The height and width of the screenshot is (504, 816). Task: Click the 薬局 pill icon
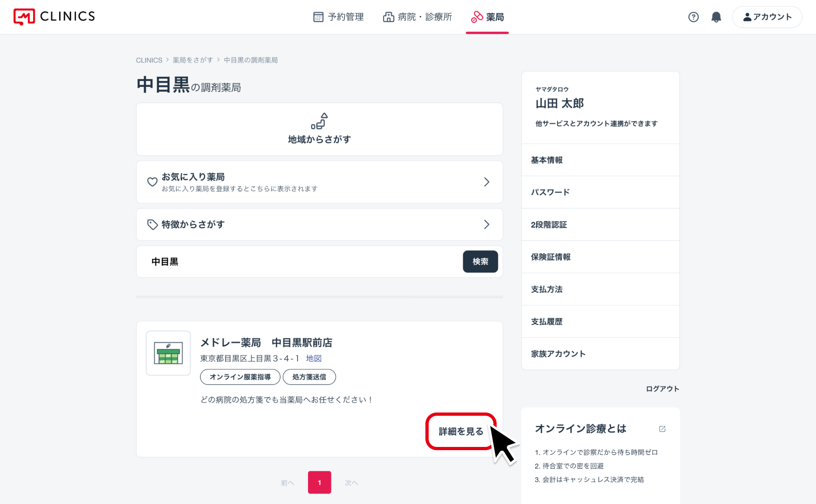pos(477,17)
